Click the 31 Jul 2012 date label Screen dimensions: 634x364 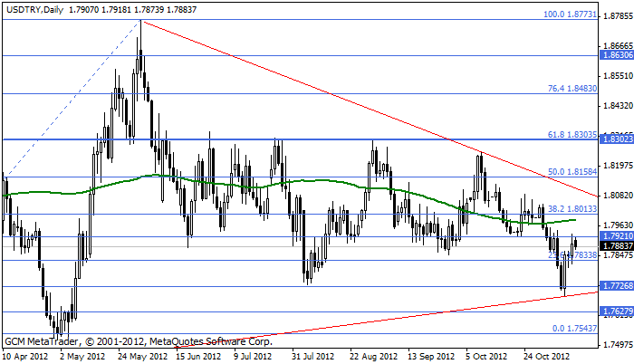tap(313, 357)
